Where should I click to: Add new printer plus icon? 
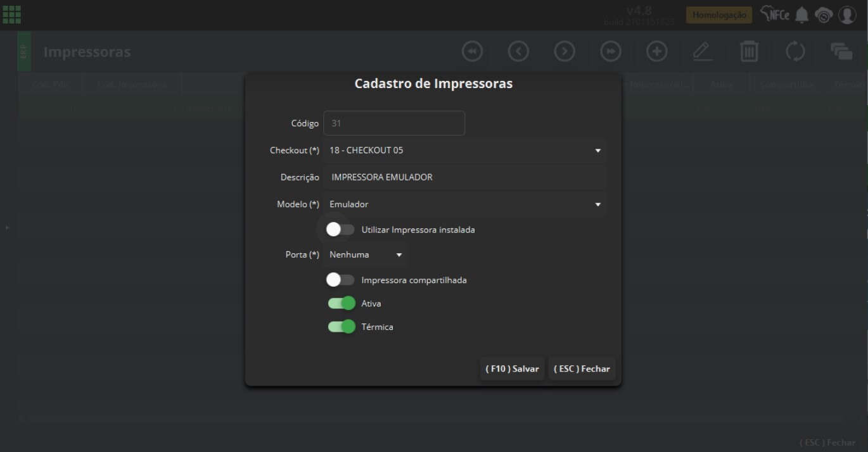656,52
